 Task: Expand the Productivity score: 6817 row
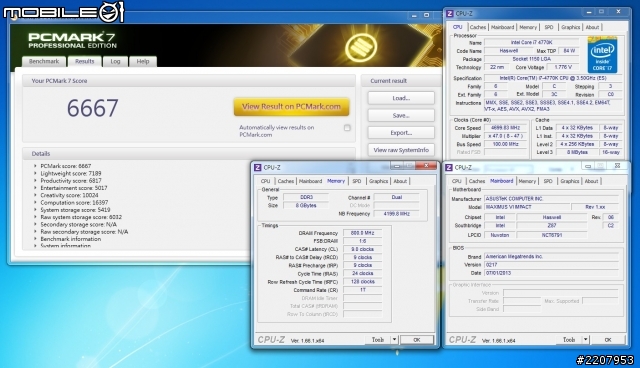(x=35, y=181)
